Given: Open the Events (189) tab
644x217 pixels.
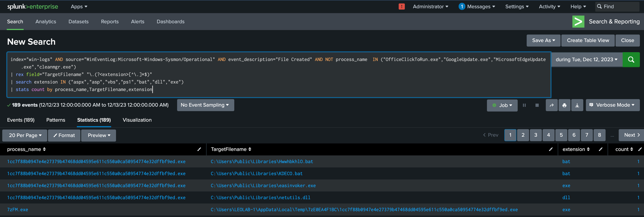Looking at the screenshot, I should pyautogui.click(x=21, y=120).
